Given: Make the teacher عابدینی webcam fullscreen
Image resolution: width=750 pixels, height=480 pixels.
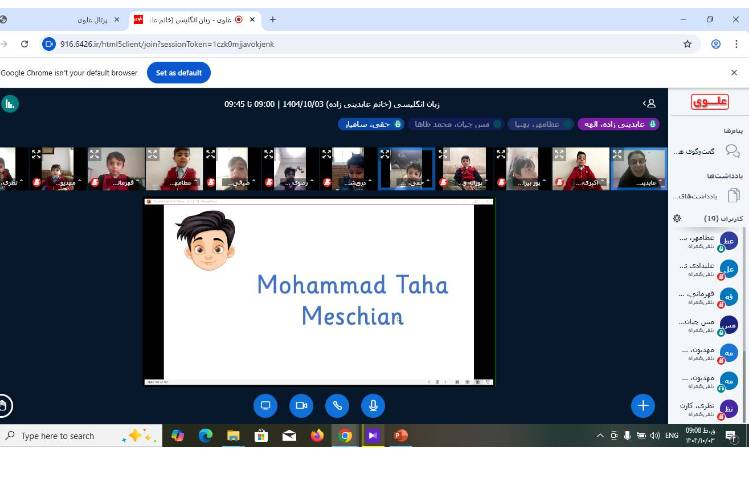Looking at the screenshot, I should (618, 154).
